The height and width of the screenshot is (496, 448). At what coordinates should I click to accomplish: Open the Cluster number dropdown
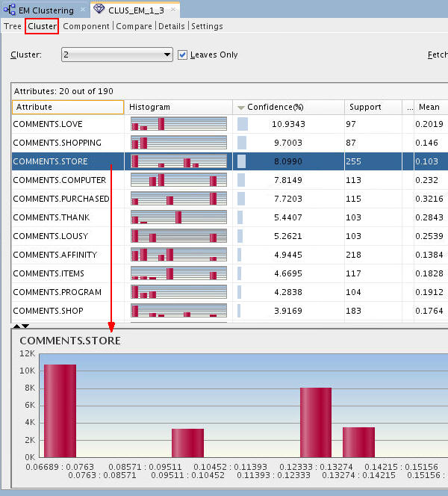click(117, 55)
